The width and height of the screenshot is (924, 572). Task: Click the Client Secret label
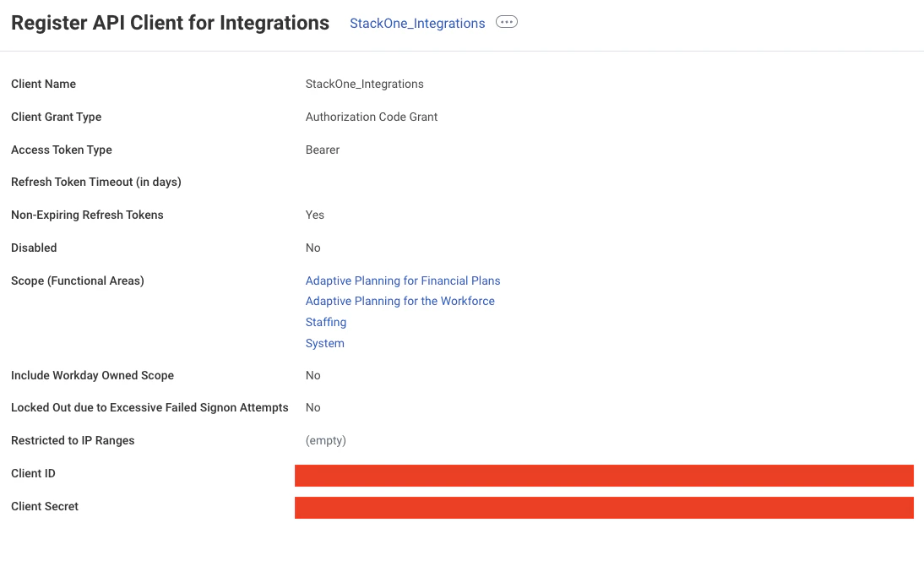[45, 506]
